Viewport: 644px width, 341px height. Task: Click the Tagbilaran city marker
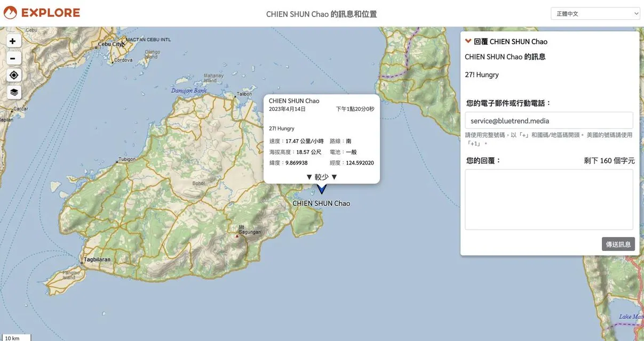click(x=82, y=263)
